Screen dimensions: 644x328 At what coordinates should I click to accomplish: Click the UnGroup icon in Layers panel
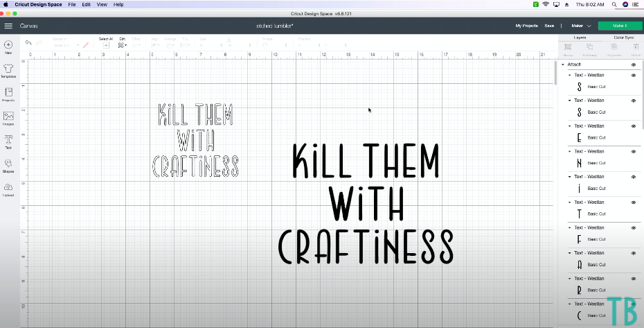589,47
